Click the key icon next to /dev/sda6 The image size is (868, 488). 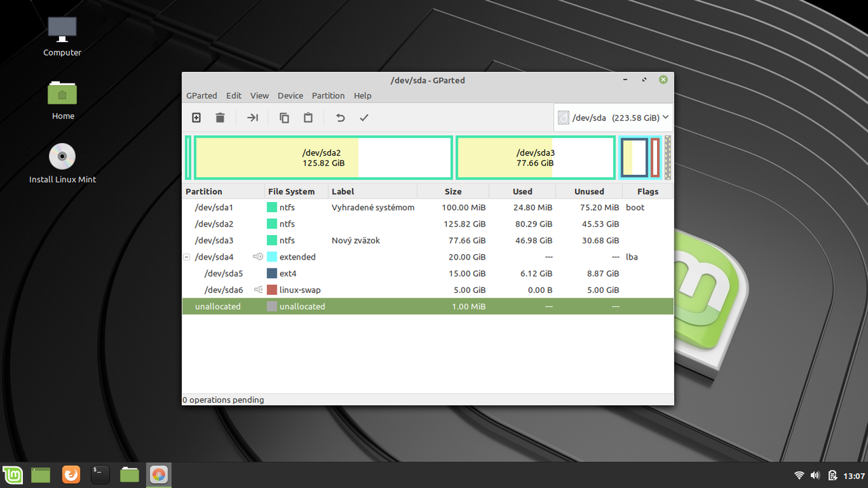(x=258, y=290)
